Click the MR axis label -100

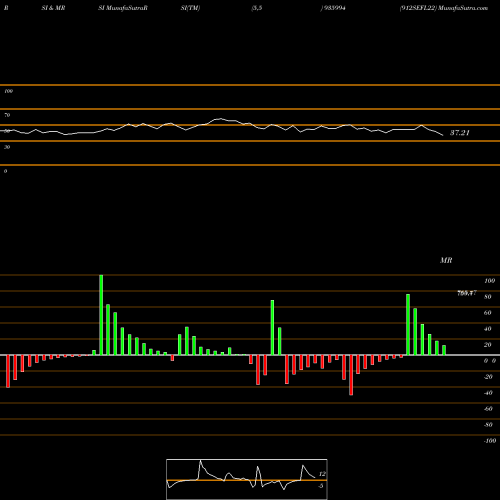490,441
